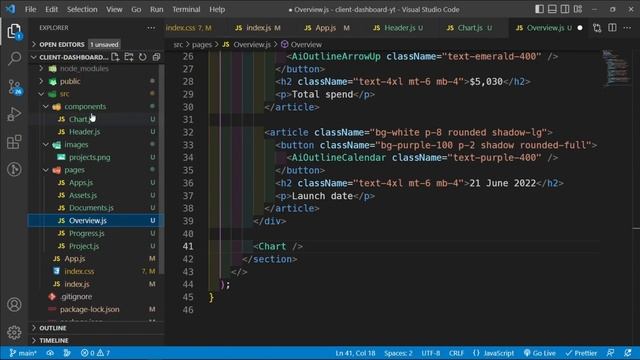Open the Go menu

pyautogui.click(x=136, y=9)
